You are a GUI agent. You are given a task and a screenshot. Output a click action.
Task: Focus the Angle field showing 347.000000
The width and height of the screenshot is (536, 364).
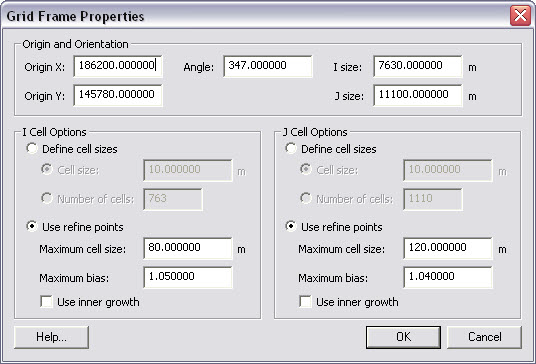tap(268, 66)
